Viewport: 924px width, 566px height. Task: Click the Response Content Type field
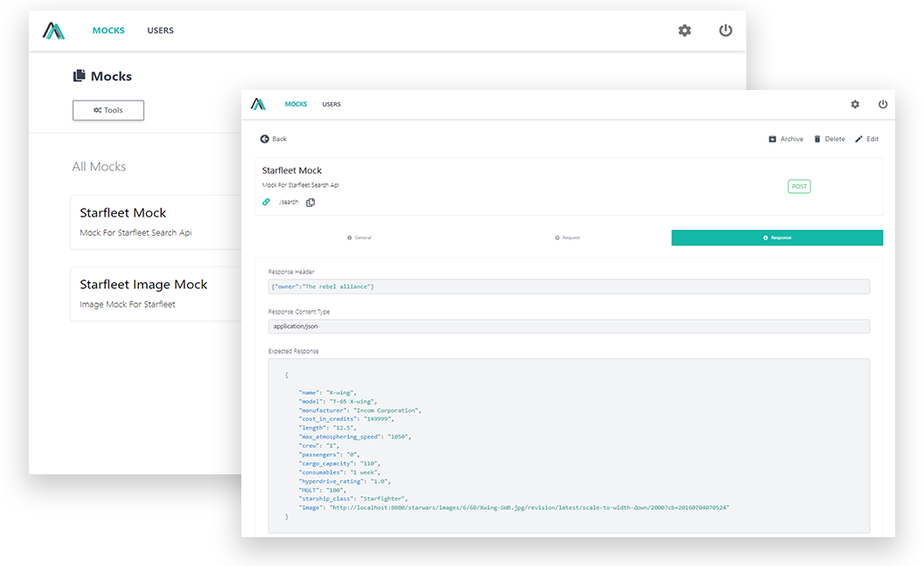click(569, 327)
